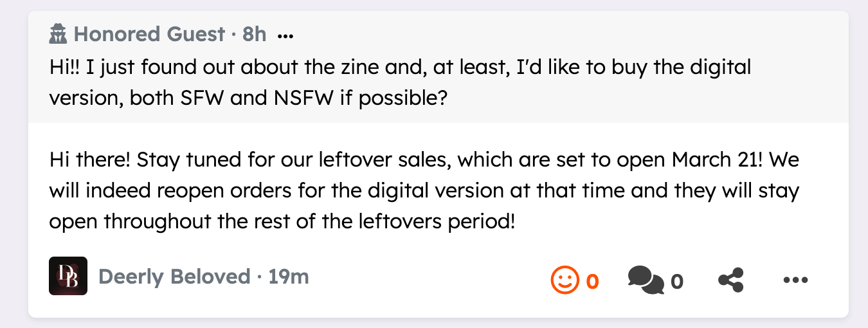Image resolution: width=868 pixels, height=328 pixels.
Task: Open more options ellipsis next to 8h
Action: pos(285,35)
